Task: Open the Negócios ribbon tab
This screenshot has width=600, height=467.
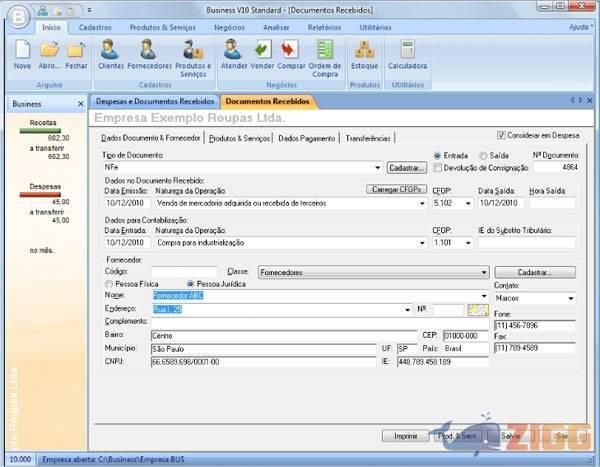Action: [x=229, y=28]
